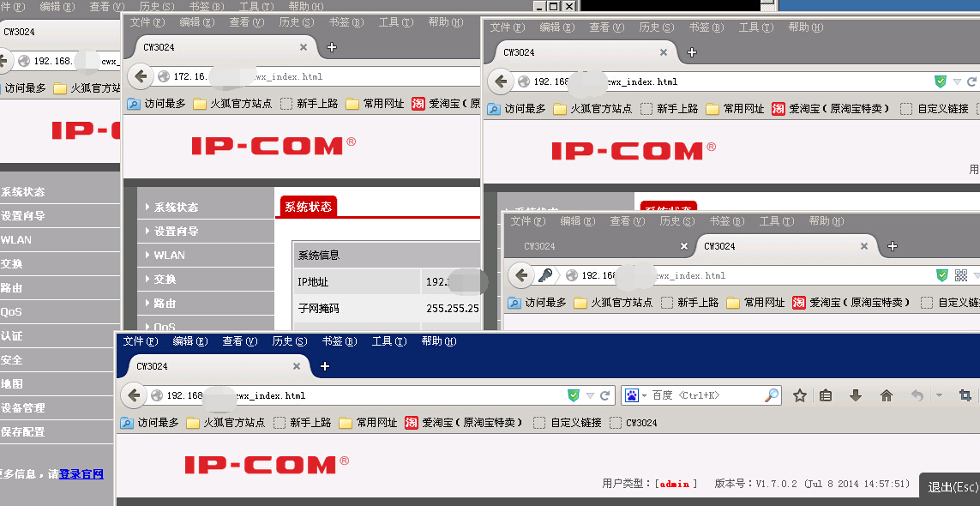Expand WLAN in 172.16 window sidebar

pyautogui.click(x=205, y=256)
